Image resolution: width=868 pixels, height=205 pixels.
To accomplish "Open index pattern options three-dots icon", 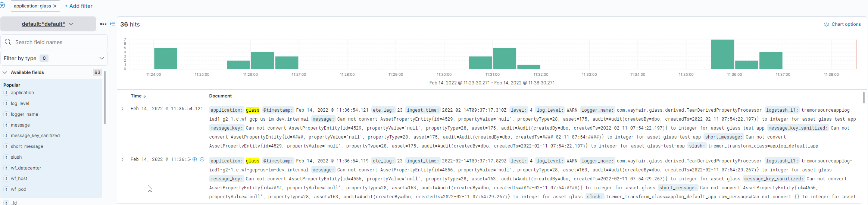I will coord(103,24).
